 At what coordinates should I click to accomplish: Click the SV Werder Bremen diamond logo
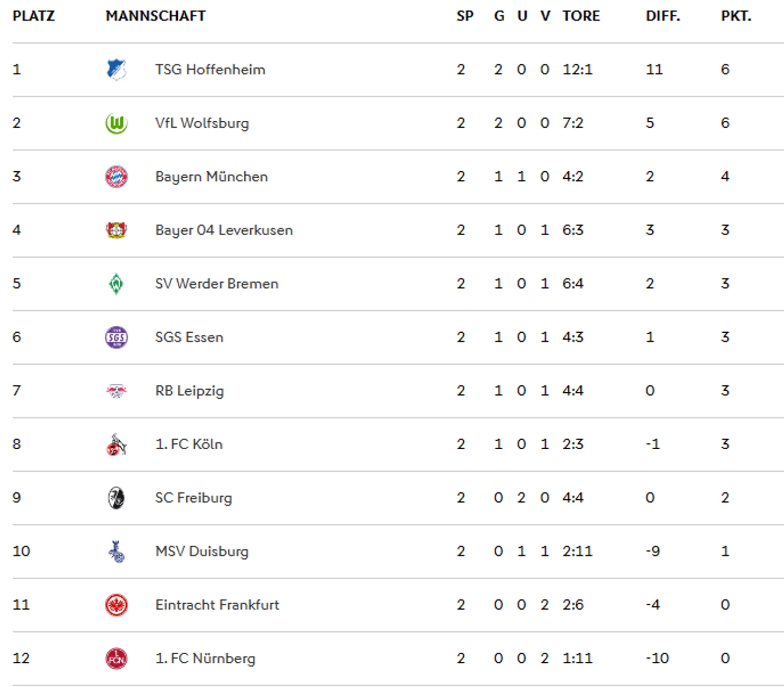point(117,284)
